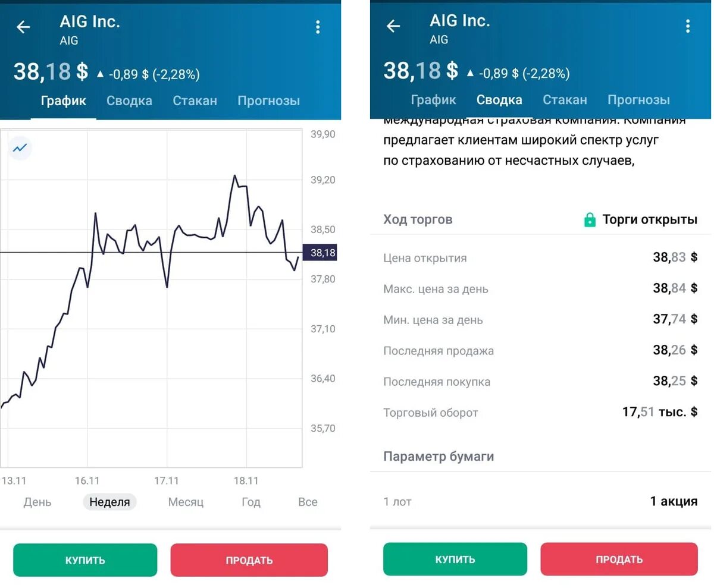Select the Все chart period
This screenshot has height=588, width=714.
pos(308,502)
